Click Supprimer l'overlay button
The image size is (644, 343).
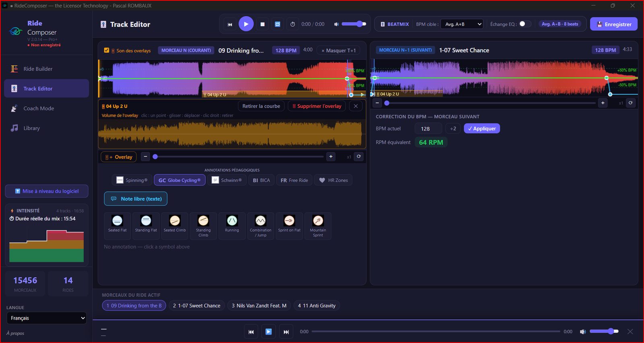pyautogui.click(x=317, y=106)
